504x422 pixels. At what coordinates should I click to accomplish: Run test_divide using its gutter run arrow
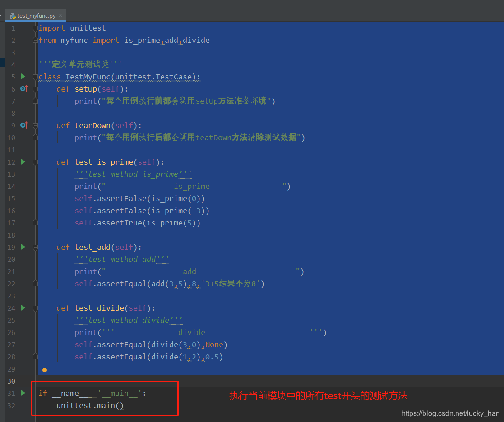point(23,307)
